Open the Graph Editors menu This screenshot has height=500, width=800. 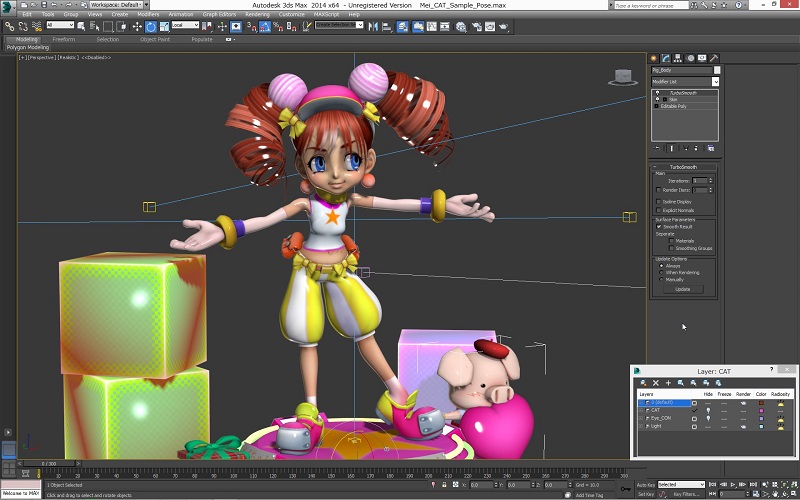pos(219,14)
